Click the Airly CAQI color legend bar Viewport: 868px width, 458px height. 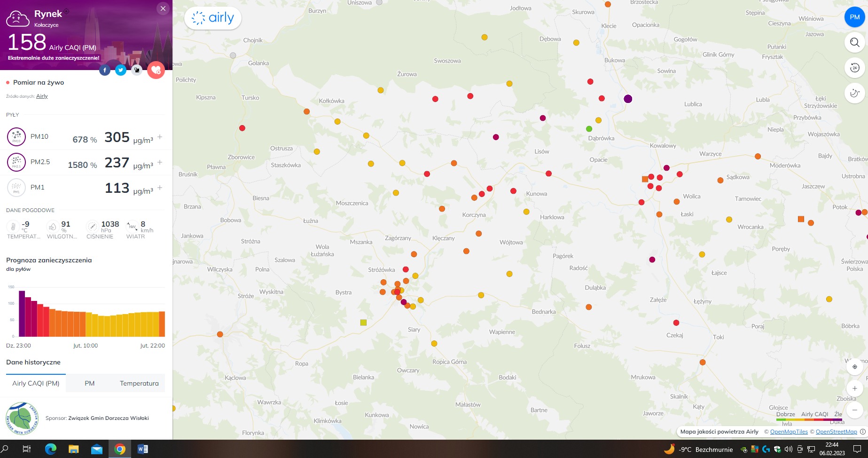coord(809,419)
